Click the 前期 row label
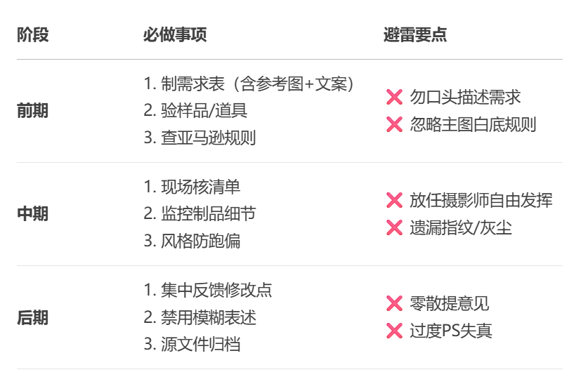Screen dimensions: 588x391 [32, 111]
